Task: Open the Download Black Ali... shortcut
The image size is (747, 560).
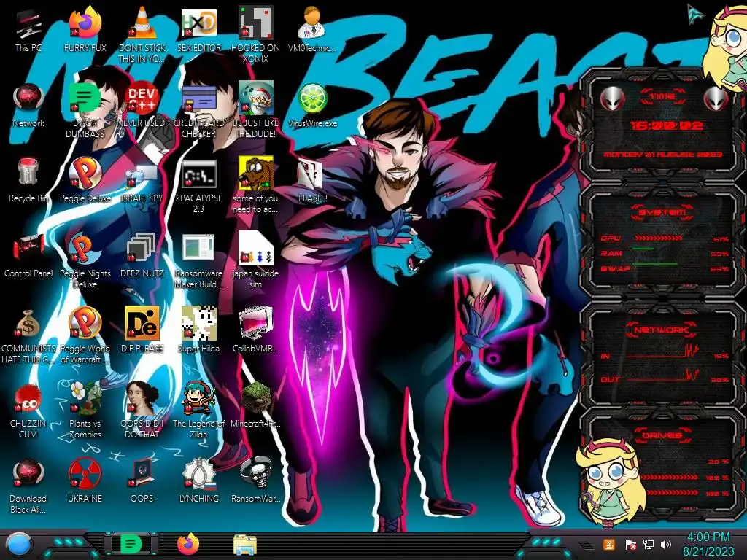Action: click(x=28, y=486)
